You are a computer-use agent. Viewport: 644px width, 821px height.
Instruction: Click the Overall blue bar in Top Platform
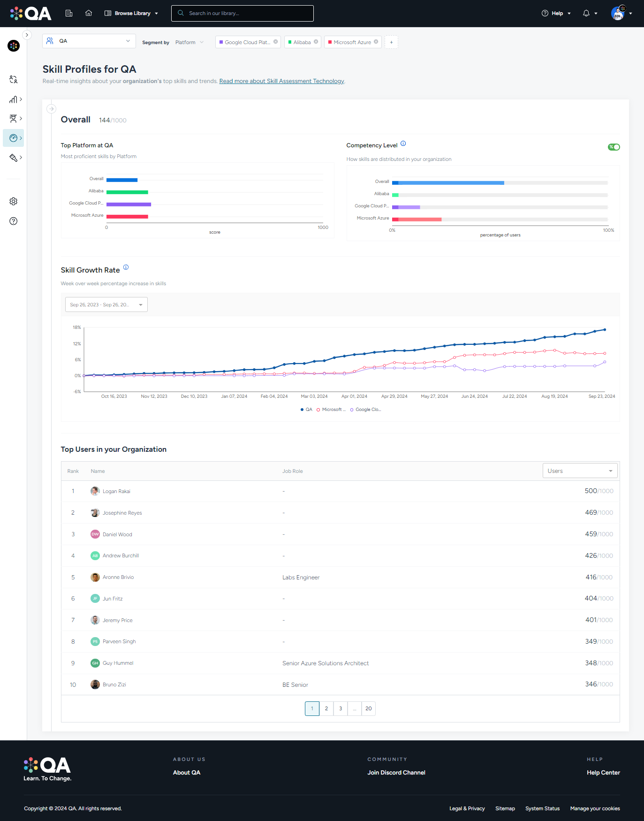point(122,180)
